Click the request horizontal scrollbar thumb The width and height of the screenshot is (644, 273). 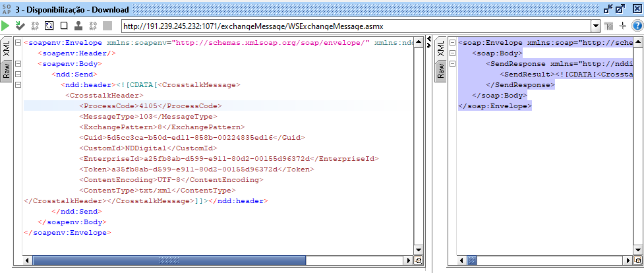pyautogui.click(x=169, y=260)
